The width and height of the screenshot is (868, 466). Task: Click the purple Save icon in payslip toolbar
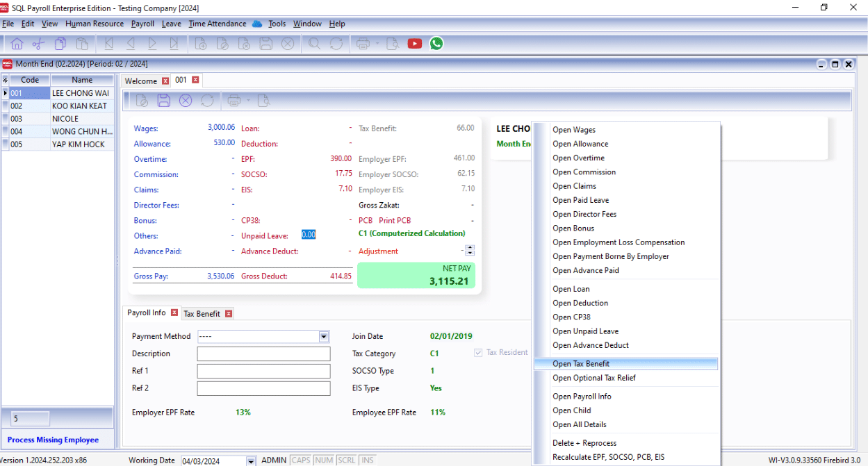[163, 101]
